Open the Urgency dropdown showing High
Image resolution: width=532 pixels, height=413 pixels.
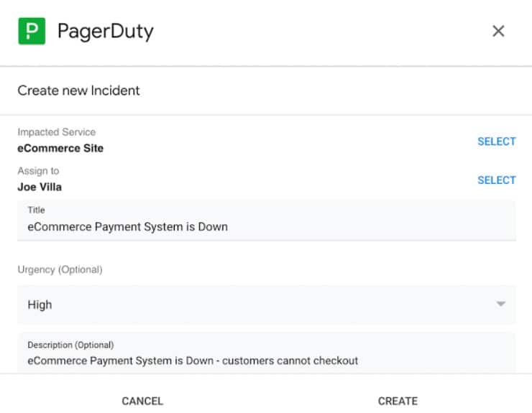(x=266, y=305)
